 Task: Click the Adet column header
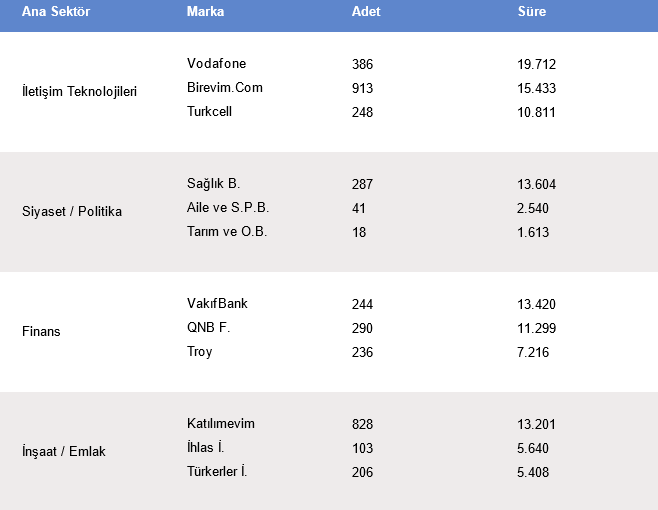366,12
